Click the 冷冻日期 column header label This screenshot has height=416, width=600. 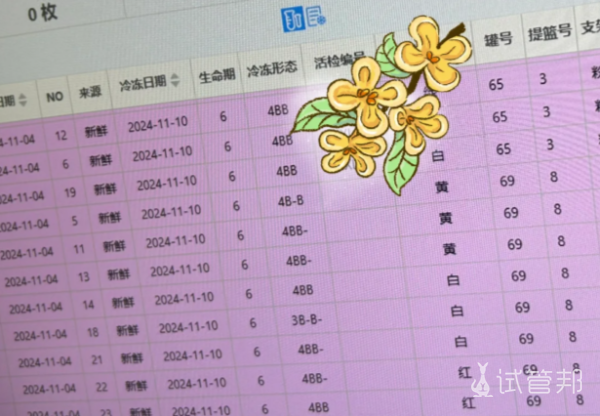pyautogui.click(x=143, y=83)
